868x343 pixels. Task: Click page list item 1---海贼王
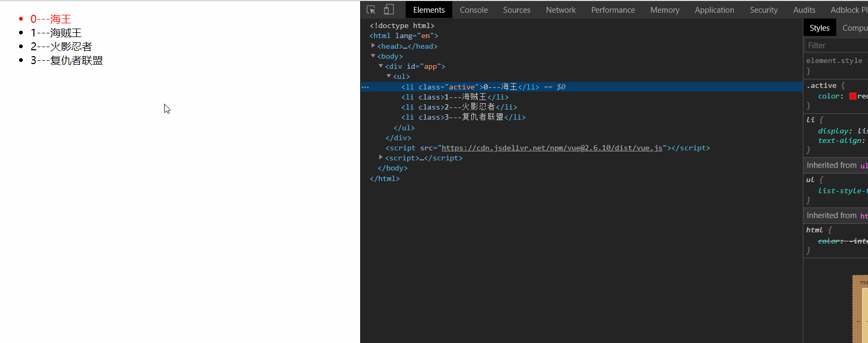[56, 33]
